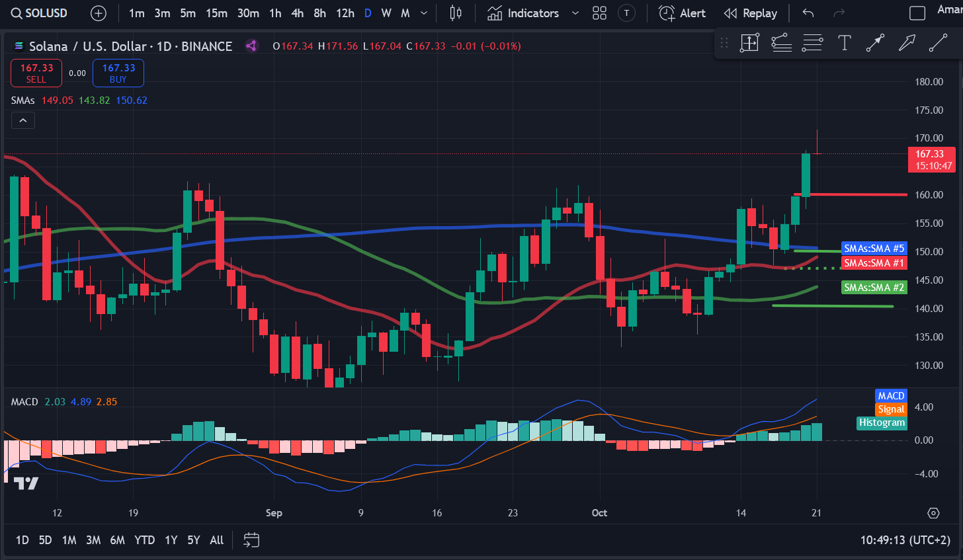
Task: Click the Solana symbol logo
Action: [19, 46]
